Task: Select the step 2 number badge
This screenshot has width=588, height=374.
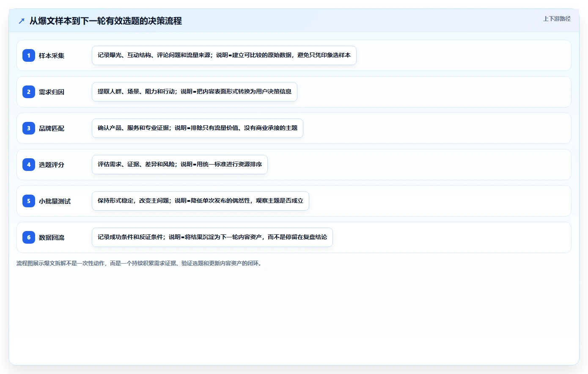Action: click(29, 92)
